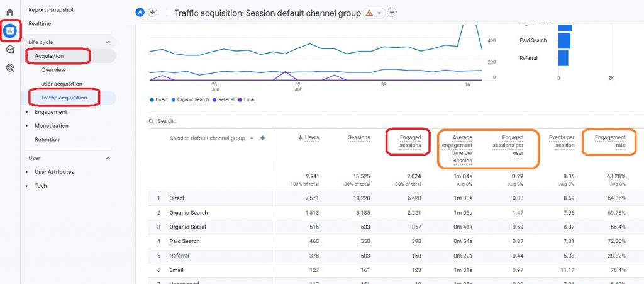The height and width of the screenshot is (284, 644).
Task: Click the 11.17 events per session value
Action: pyautogui.click(x=568, y=270)
